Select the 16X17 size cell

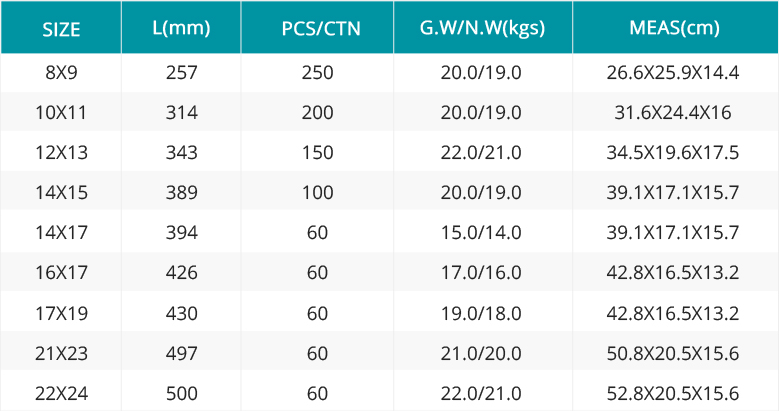click(61, 272)
